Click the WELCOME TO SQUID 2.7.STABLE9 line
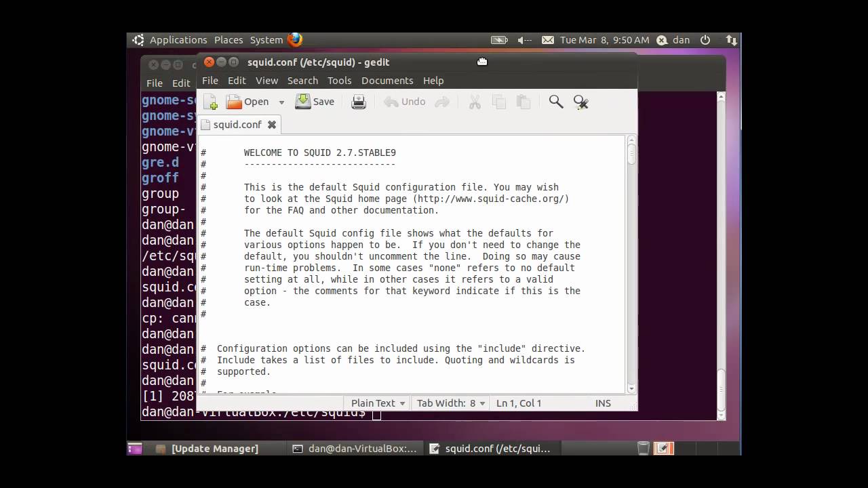This screenshot has height=488, width=868. (320, 152)
